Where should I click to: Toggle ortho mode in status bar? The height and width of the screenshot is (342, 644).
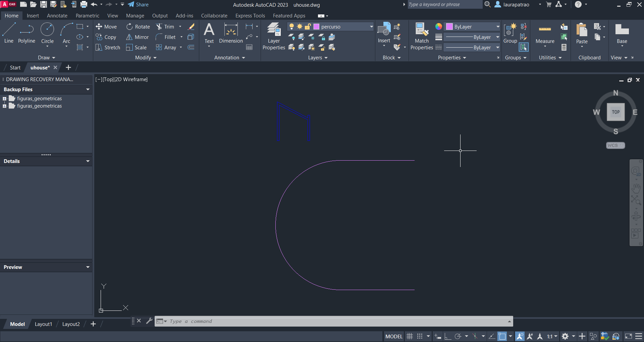point(448,336)
